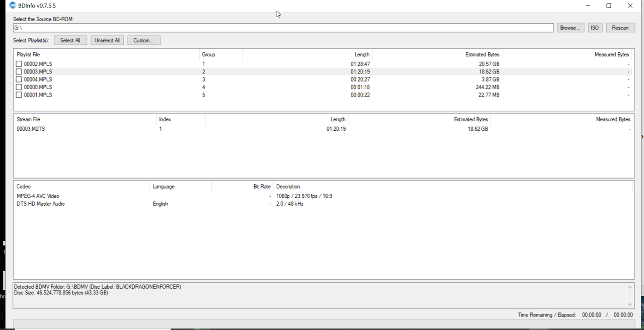644x330 pixels.
Task: Click the scan progress bar
Action: [x=324, y=324]
